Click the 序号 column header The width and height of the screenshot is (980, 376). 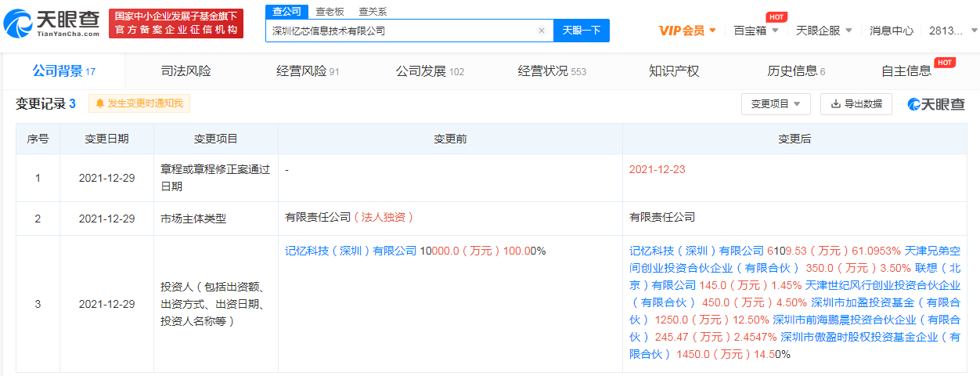[38, 139]
